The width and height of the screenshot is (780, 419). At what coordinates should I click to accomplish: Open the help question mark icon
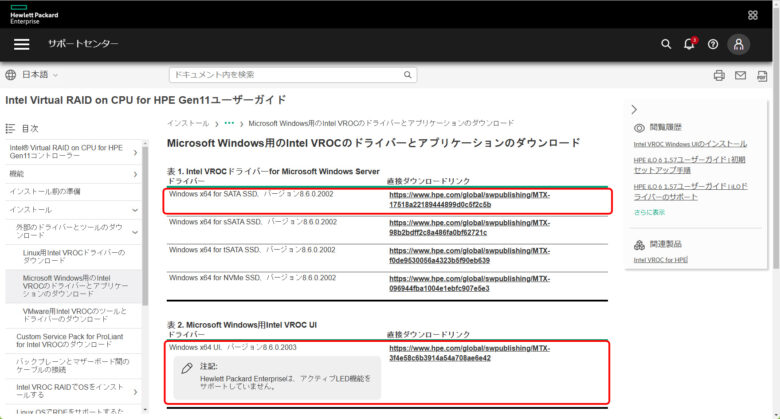pos(713,44)
